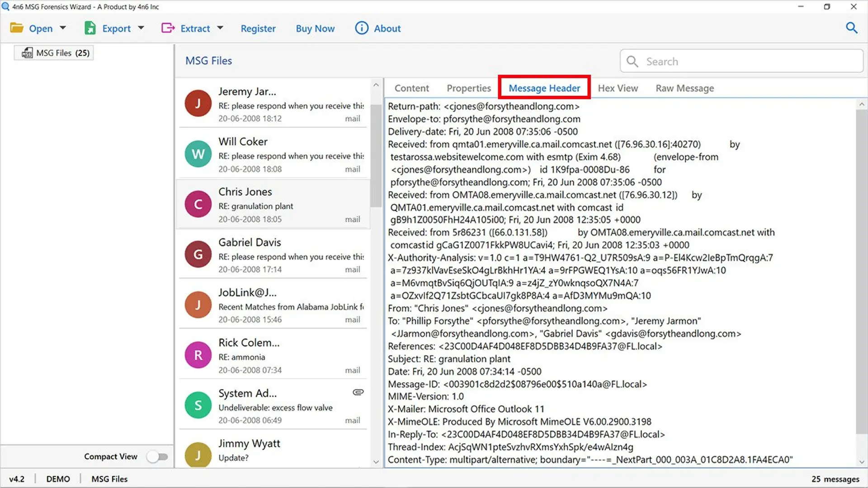Open the Raw Message tab
The image size is (868, 488).
[684, 88]
